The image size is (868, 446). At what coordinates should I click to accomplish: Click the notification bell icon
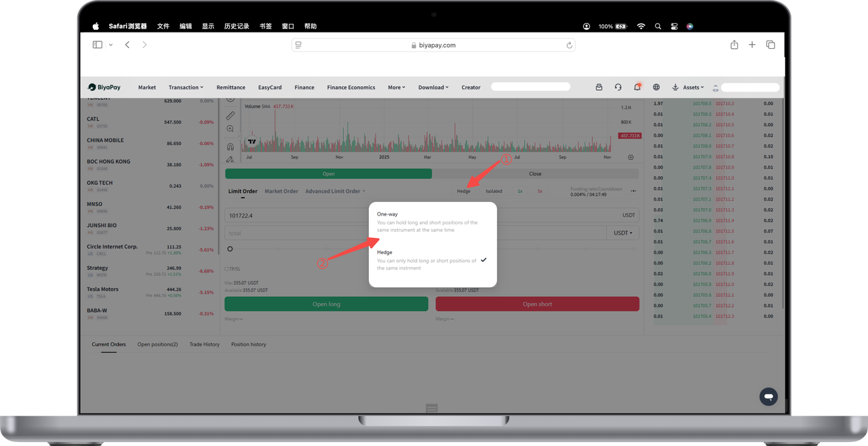click(637, 87)
